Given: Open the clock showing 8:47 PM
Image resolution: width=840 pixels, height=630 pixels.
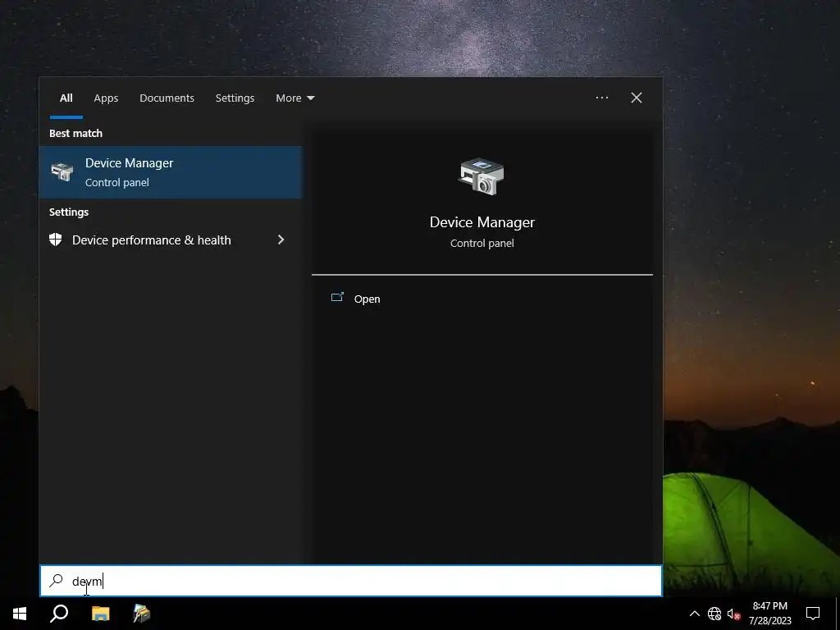Looking at the screenshot, I should coord(769,614).
